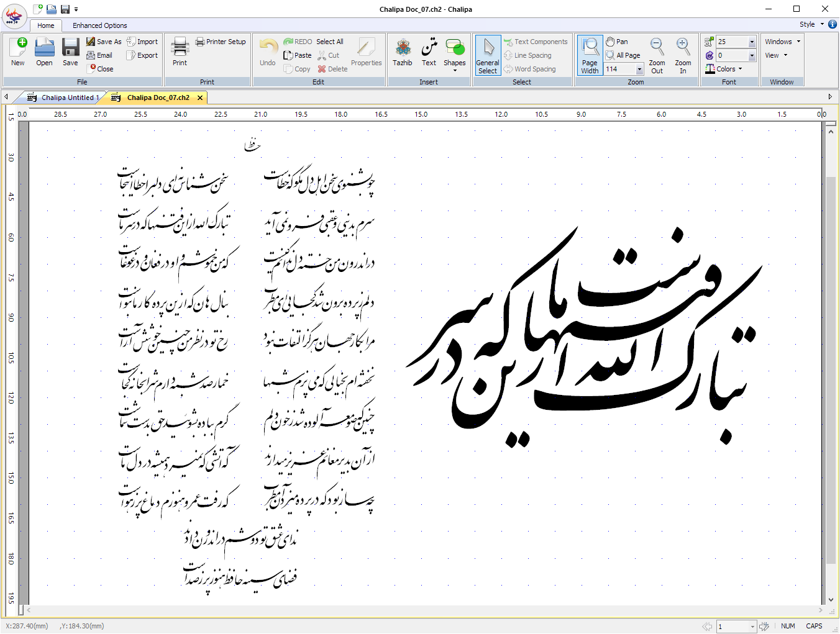
Task: Open the Shapes tool
Action: pyautogui.click(x=455, y=53)
